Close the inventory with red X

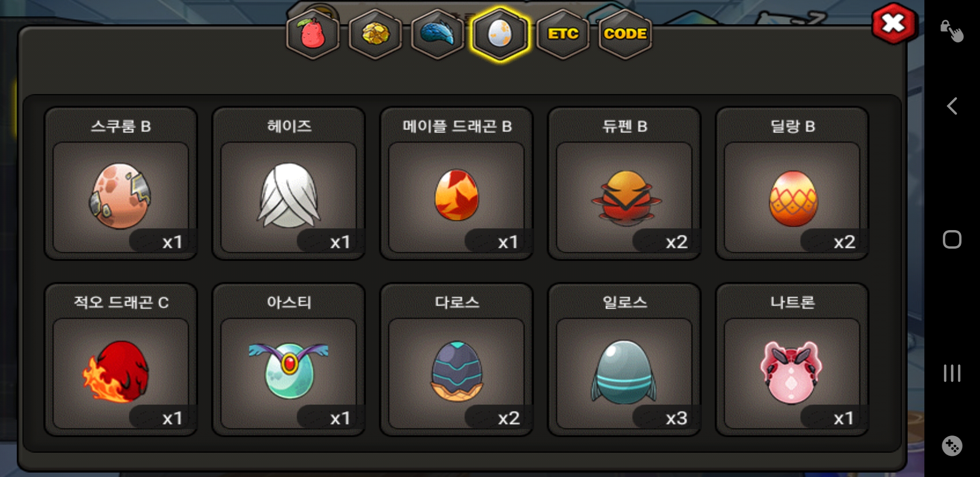point(894,23)
